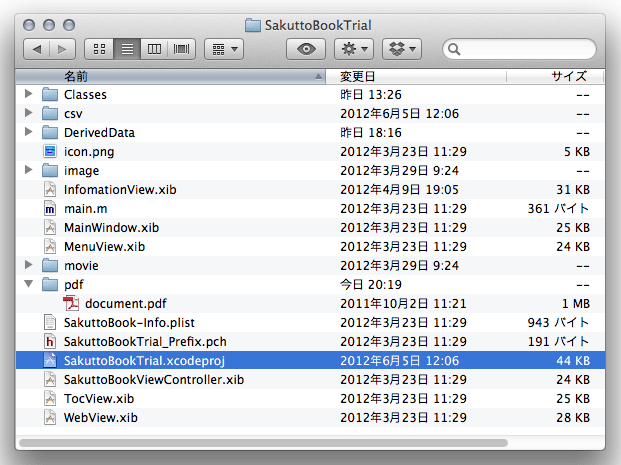Click the Finder search field

click(x=519, y=49)
